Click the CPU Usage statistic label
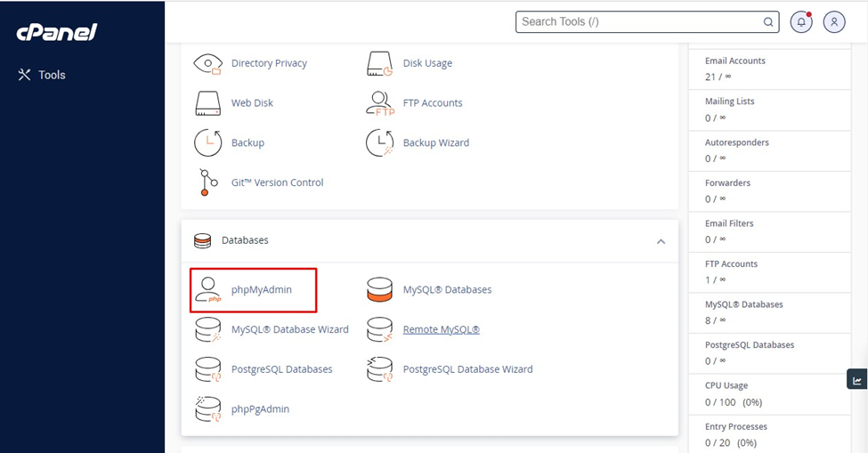The image size is (868, 453). point(726,385)
